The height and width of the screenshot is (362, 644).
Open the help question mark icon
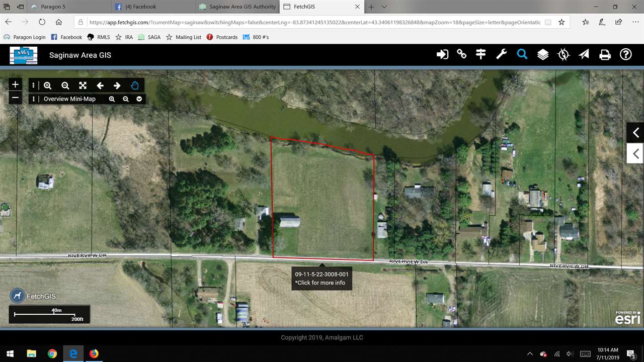pyautogui.click(x=625, y=54)
